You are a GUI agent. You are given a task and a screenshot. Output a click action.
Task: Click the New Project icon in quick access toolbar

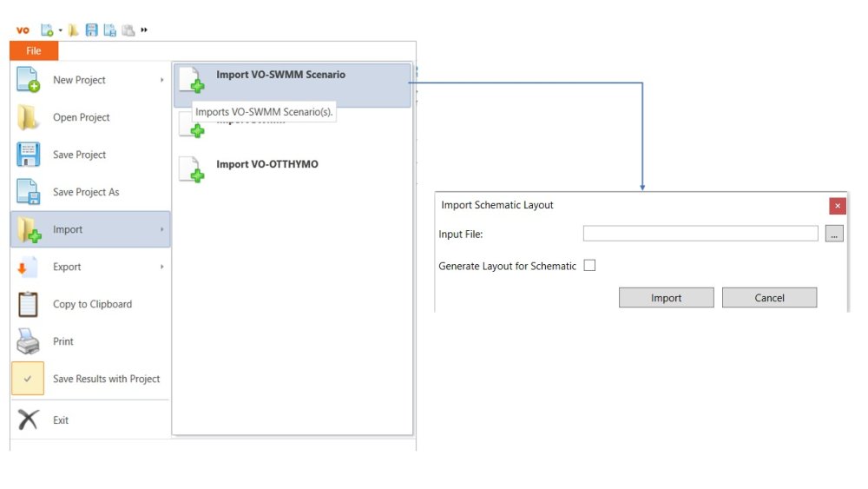click(47, 30)
